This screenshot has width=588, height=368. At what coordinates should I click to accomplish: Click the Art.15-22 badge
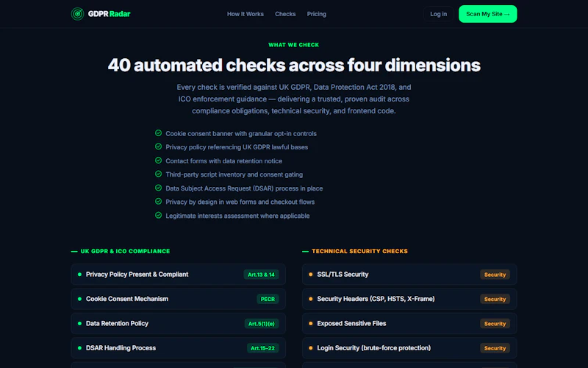(x=262, y=348)
